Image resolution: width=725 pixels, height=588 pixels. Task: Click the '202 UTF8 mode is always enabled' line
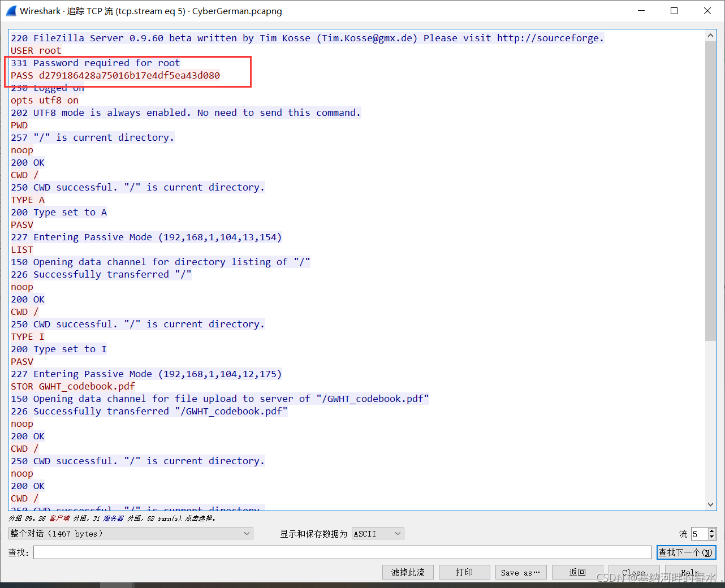pos(185,113)
